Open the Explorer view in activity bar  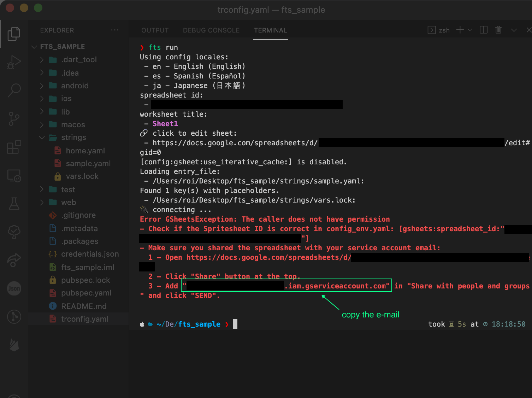pyautogui.click(x=14, y=34)
